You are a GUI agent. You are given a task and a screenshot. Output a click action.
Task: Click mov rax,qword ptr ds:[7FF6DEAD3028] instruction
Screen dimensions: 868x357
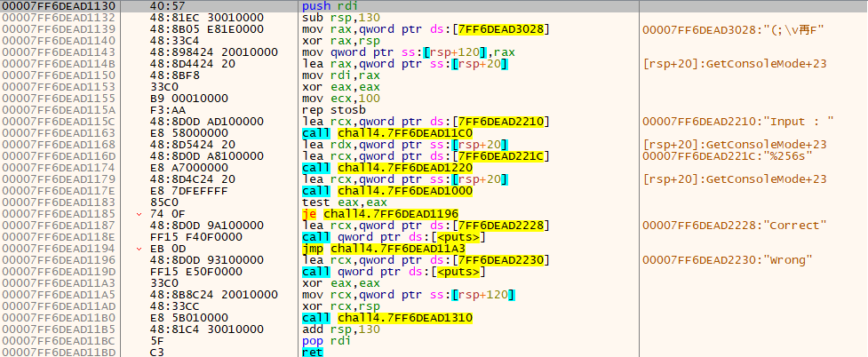coord(426,29)
